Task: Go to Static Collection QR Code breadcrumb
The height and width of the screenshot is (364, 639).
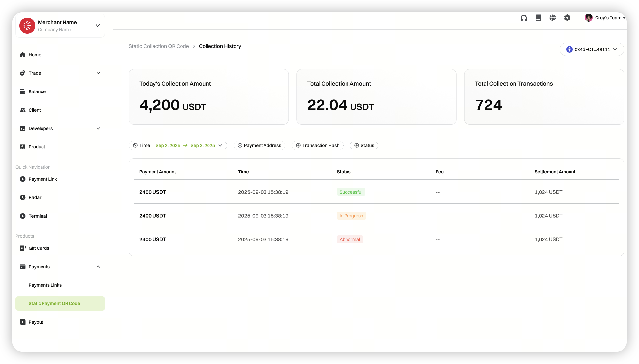Action: [159, 46]
